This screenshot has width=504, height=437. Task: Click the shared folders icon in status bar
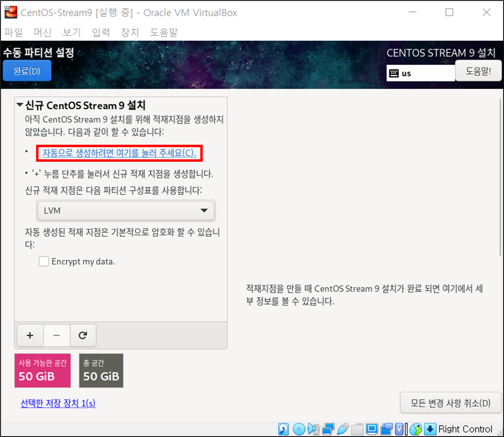pyautogui.click(x=357, y=429)
